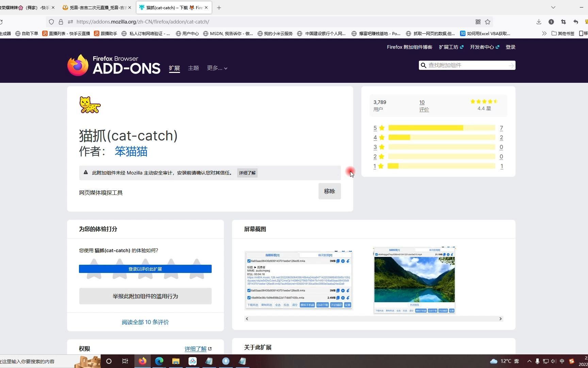Click the cat-catch extension cat icon
Viewport: 588px width, 368px height.
pyautogui.click(x=90, y=105)
